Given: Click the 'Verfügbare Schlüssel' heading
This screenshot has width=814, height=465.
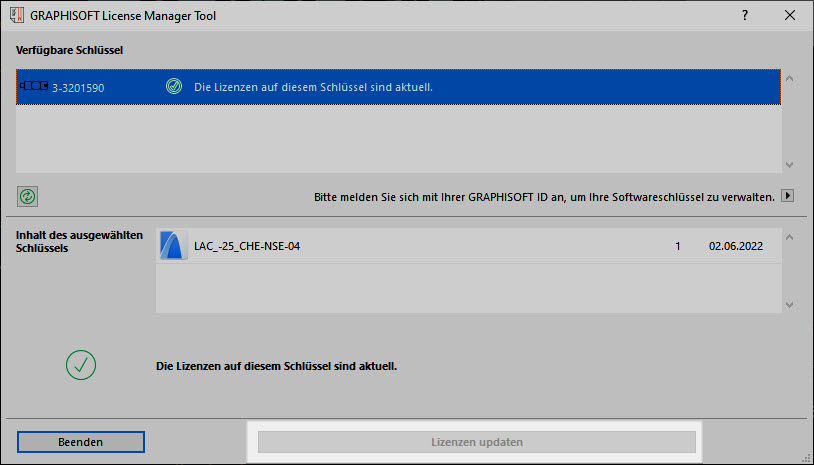Looking at the screenshot, I should click(x=70, y=50).
